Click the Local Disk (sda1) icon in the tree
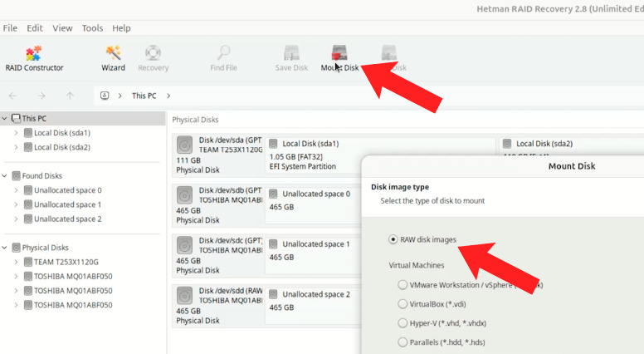 coord(28,133)
